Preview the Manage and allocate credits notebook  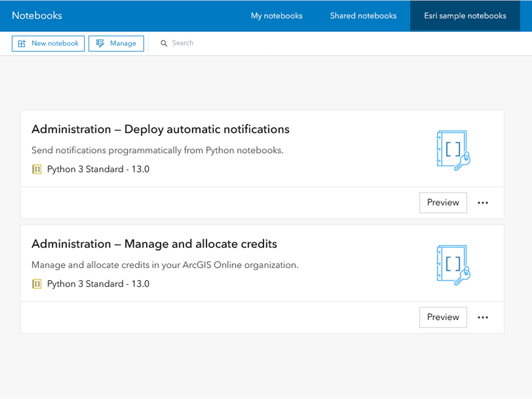coord(443,317)
